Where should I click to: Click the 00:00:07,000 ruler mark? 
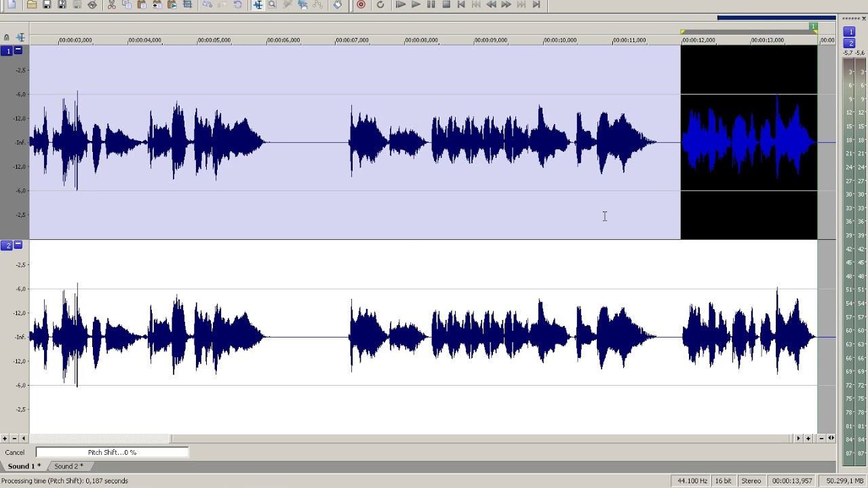pyautogui.click(x=353, y=40)
